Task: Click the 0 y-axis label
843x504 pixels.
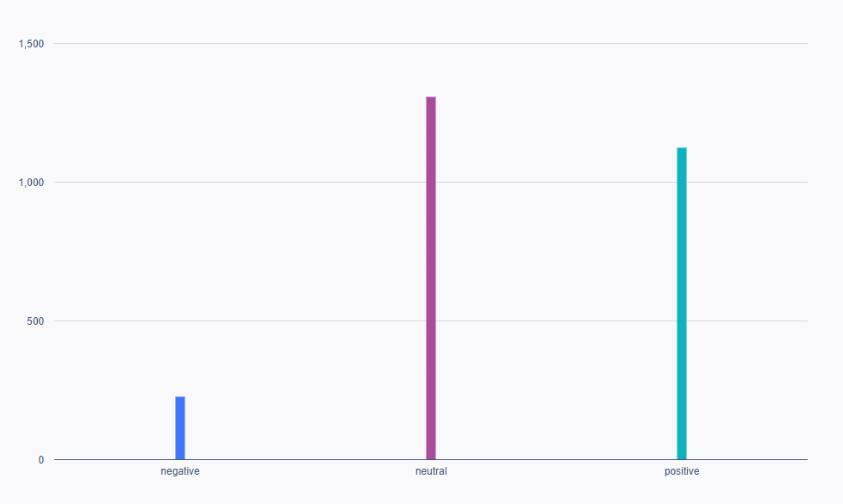Action: coord(41,460)
